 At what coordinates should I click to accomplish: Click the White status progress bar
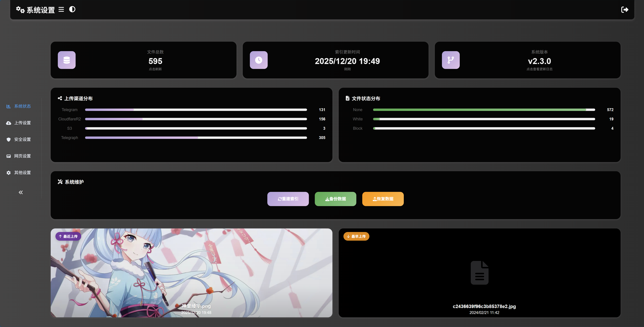[x=484, y=119]
